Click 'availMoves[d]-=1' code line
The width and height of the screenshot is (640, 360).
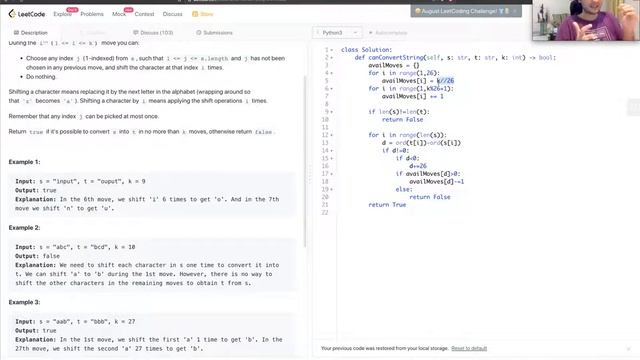pyautogui.click(x=437, y=182)
